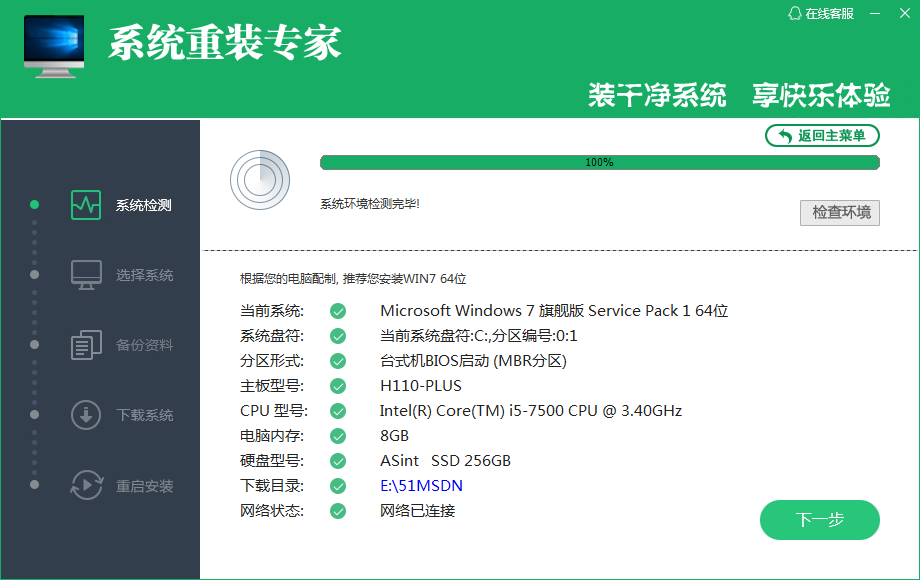Select the 重启安装 step label
The image size is (920, 580).
click(x=144, y=486)
